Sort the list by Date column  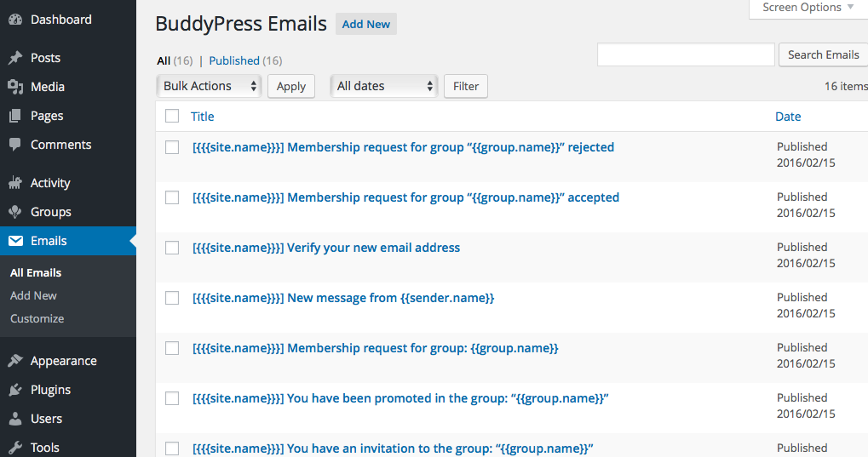pos(788,117)
